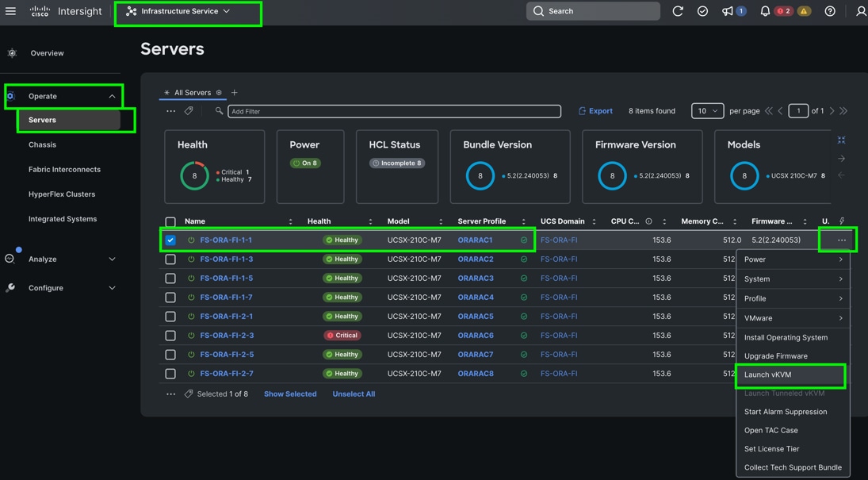Click the refresh icon in top bar
Image resolution: width=868 pixels, height=480 pixels.
678,11
